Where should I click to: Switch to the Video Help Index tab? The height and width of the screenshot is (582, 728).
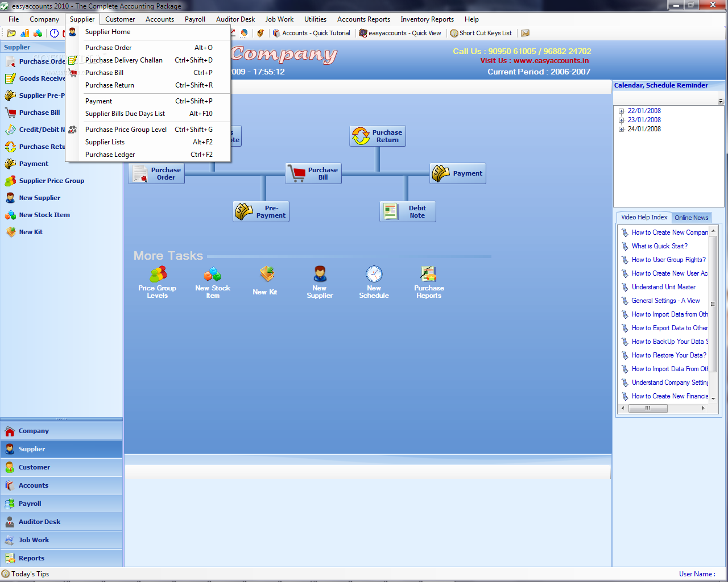[644, 217]
